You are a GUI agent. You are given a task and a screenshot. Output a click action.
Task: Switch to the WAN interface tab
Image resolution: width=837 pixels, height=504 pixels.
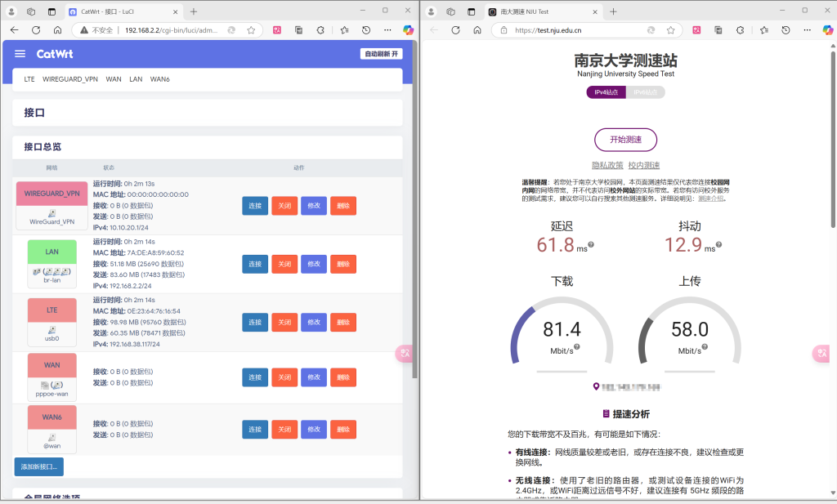pos(113,79)
